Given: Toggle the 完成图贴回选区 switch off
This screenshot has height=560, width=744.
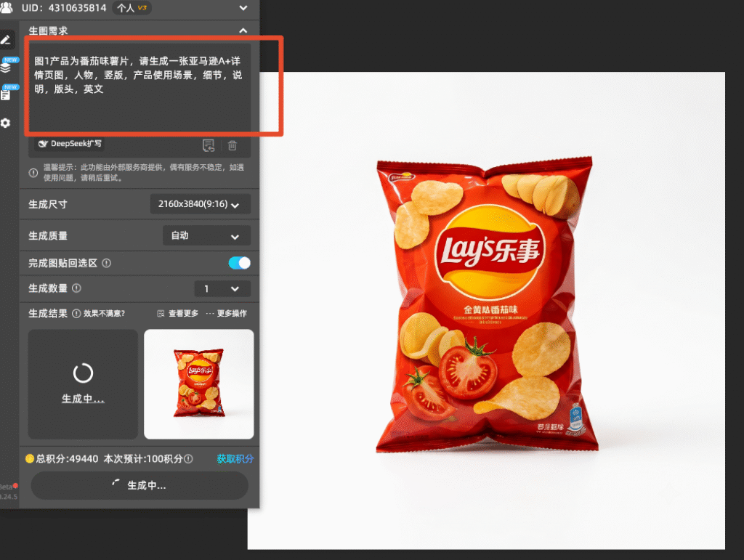Looking at the screenshot, I should [240, 263].
